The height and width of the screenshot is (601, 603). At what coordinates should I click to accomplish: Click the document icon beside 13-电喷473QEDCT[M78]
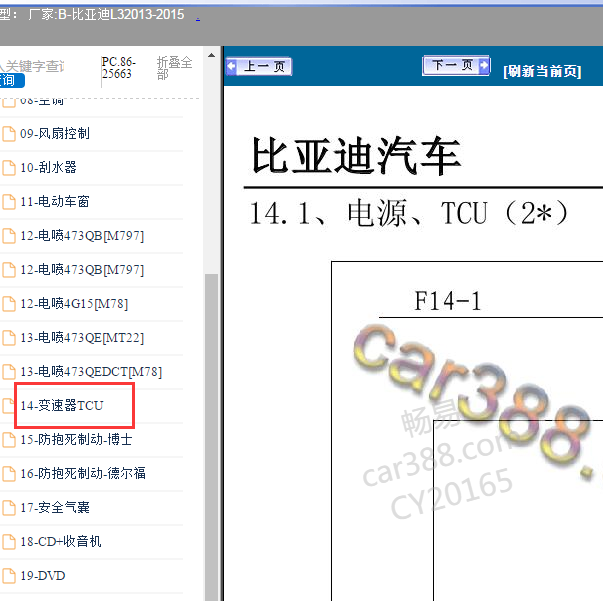[9, 372]
